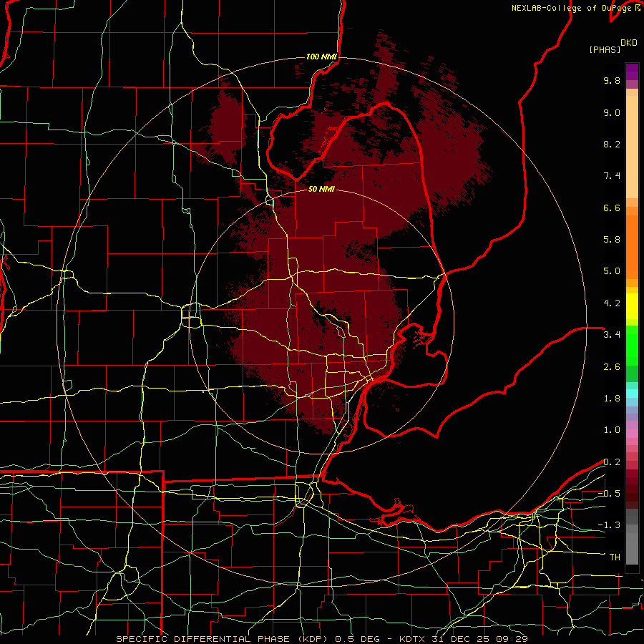Pick the bright yellow color bar segment
644x644 pixels.
[632, 306]
